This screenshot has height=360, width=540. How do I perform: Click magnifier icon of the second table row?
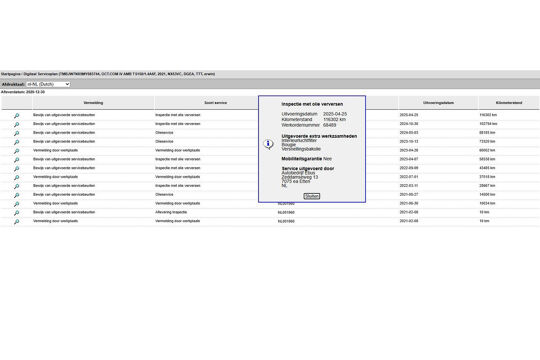(16, 124)
